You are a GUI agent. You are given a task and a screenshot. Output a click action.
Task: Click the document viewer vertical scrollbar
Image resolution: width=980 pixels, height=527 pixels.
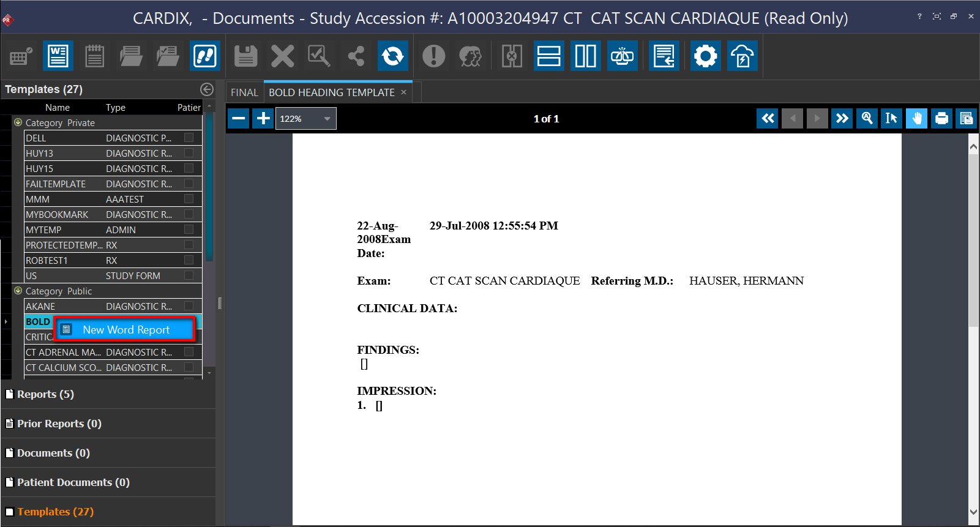(973, 245)
